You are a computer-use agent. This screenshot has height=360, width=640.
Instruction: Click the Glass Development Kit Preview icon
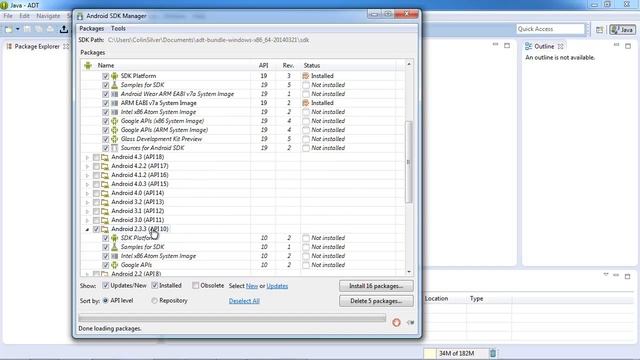[114, 139]
